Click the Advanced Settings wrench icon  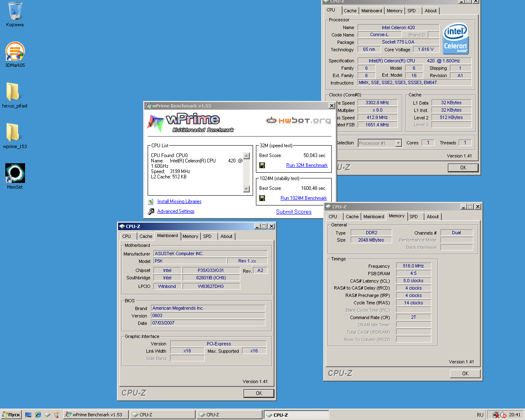click(151, 211)
